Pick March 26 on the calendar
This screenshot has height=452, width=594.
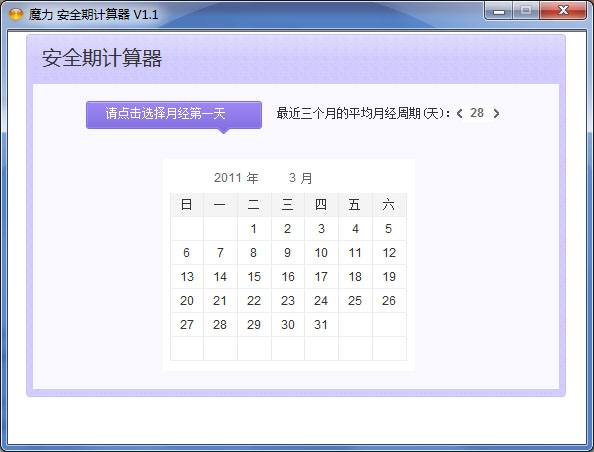point(389,300)
